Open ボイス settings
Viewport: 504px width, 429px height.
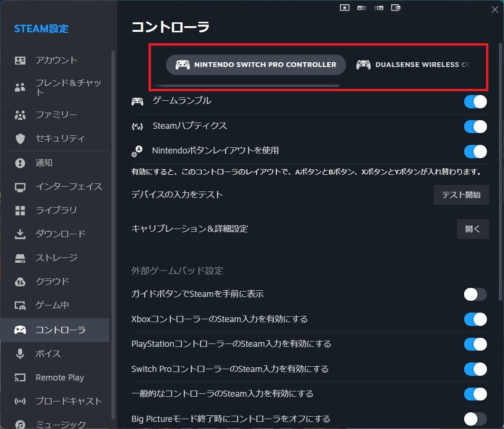[x=55, y=353]
